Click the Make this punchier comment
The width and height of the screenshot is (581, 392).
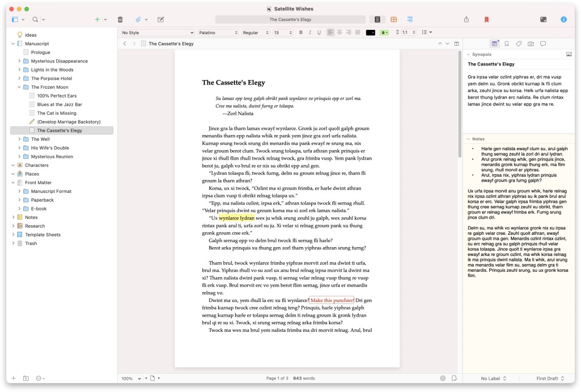coord(331,300)
